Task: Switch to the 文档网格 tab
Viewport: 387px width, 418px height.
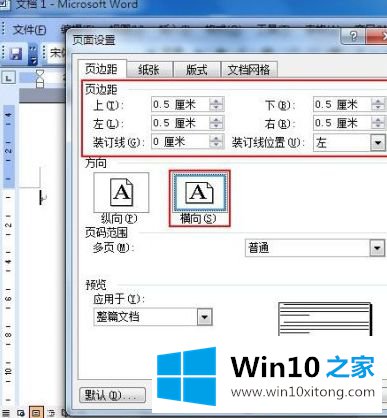Action: click(x=249, y=70)
